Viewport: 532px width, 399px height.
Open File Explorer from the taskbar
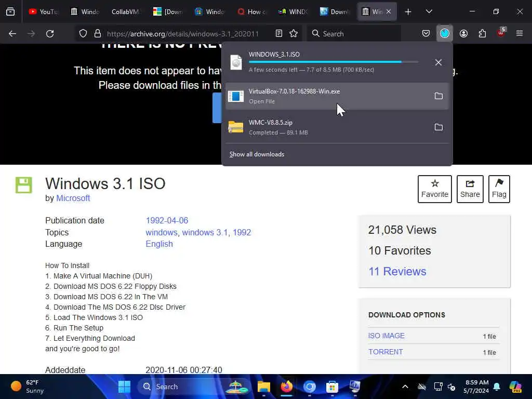[263, 387]
